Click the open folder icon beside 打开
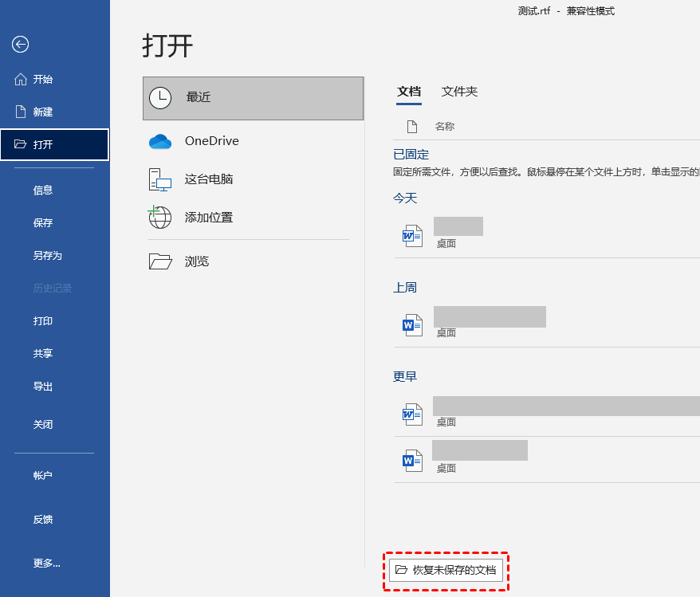 pos(20,143)
